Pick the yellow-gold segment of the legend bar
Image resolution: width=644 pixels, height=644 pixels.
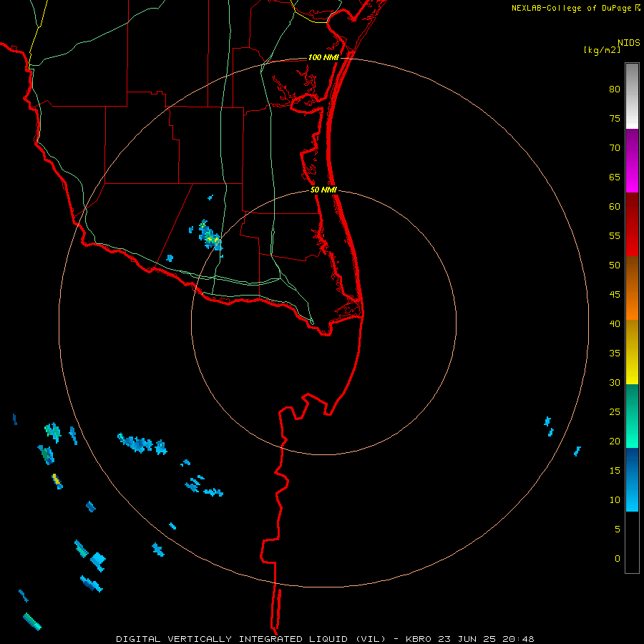632,352
